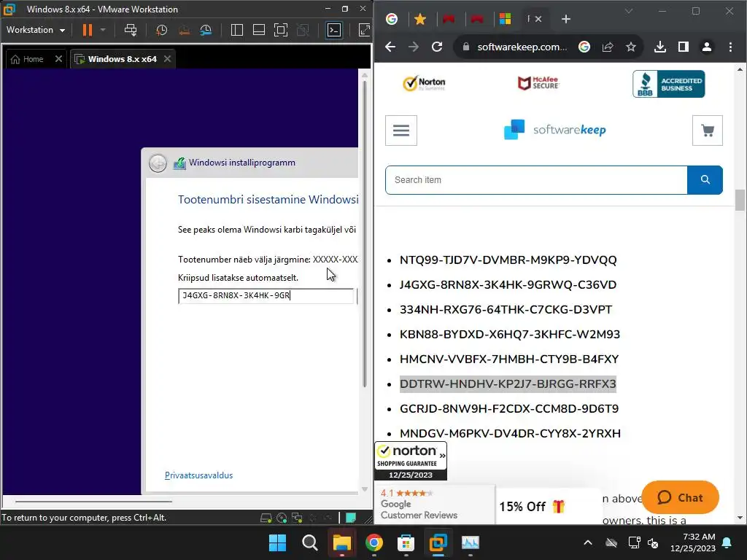
Task: Take a snapshot of this virtual machine
Action: tap(161, 30)
